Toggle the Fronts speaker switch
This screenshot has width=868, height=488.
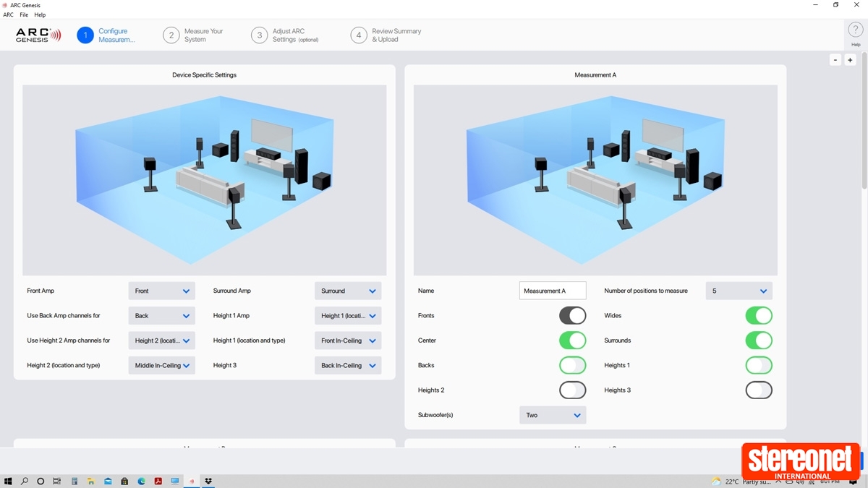tap(572, 316)
